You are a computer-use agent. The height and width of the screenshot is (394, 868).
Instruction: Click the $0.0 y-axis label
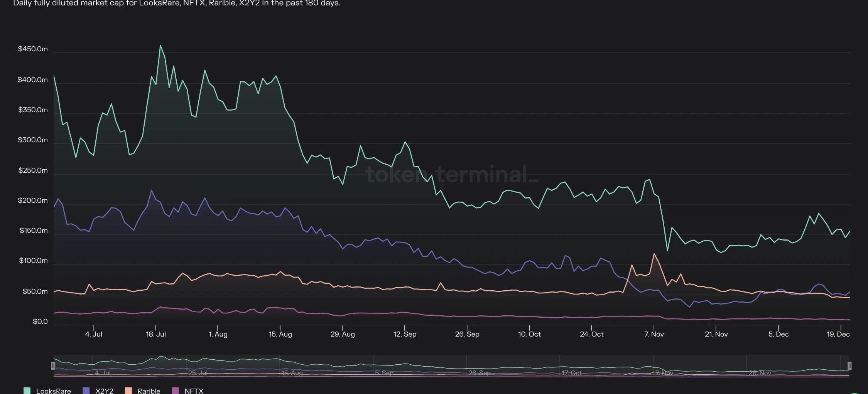[x=40, y=322]
